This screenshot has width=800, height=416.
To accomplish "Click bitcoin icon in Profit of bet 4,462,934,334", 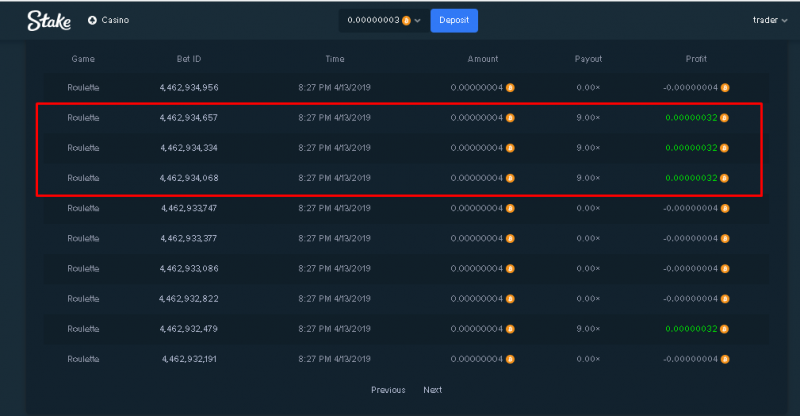I will pyautogui.click(x=724, y=148).
